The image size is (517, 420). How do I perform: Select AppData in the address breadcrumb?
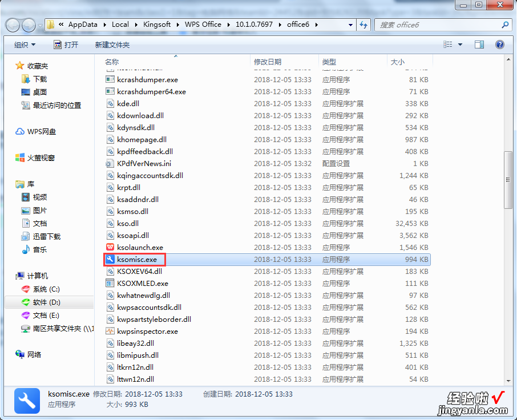(83, 25)
